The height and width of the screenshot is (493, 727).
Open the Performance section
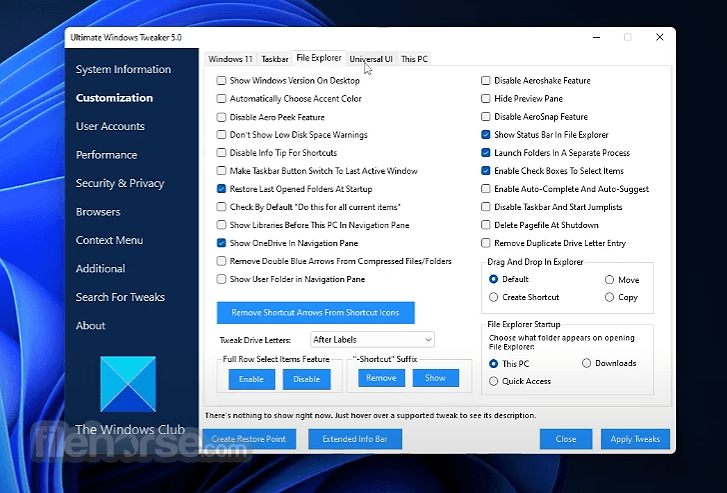106,155
